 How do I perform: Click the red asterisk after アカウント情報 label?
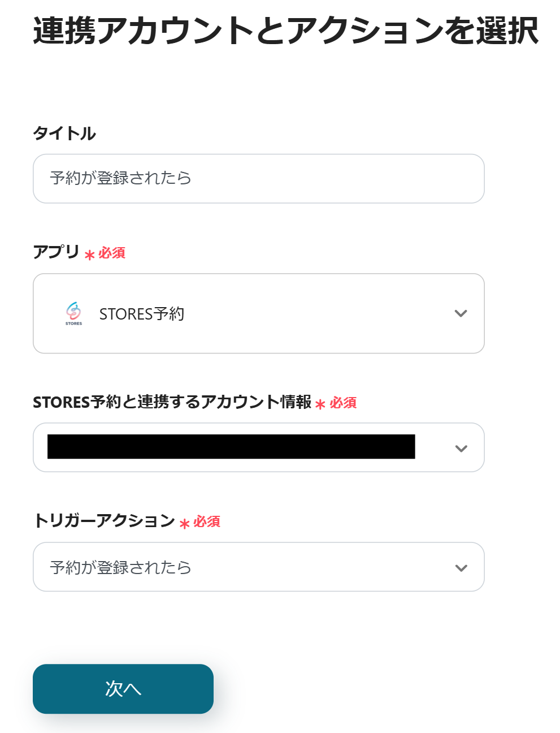pyautogui.click(x=320, y=405)
